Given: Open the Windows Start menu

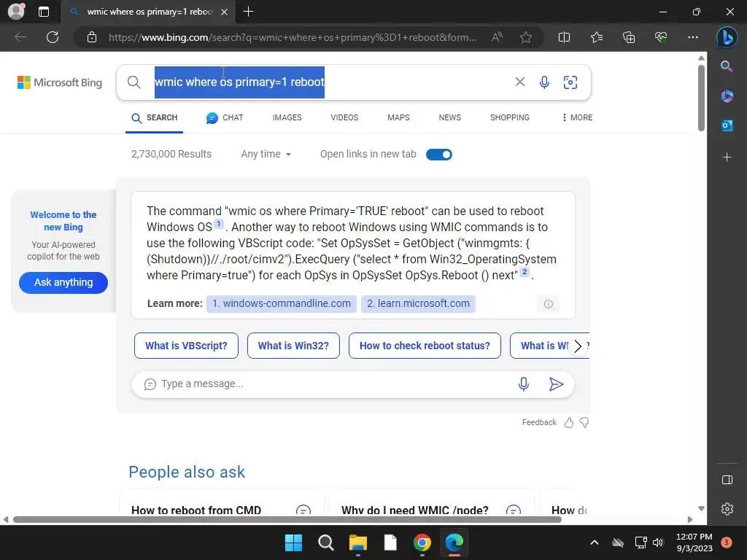Looking at the screenshot, I should 293,542.
